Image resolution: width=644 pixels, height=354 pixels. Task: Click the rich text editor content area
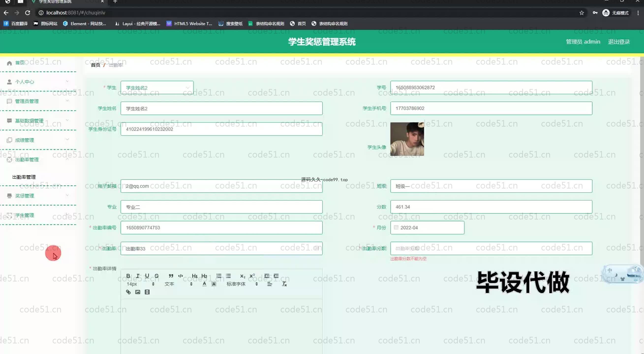click(221, 326)
